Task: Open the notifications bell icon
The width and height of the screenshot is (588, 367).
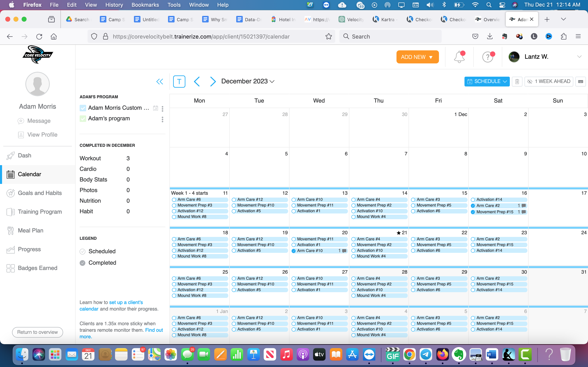Action: tap(459, 57)
